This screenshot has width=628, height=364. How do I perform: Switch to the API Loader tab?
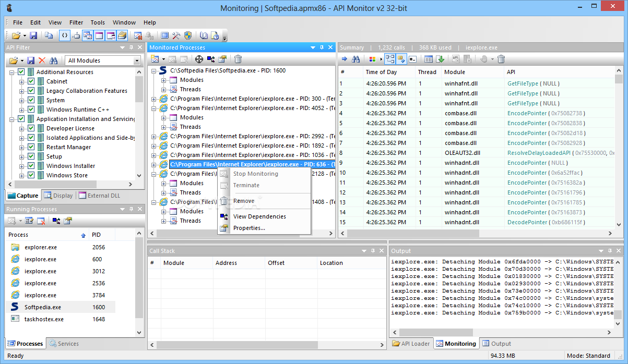[411, 344]
